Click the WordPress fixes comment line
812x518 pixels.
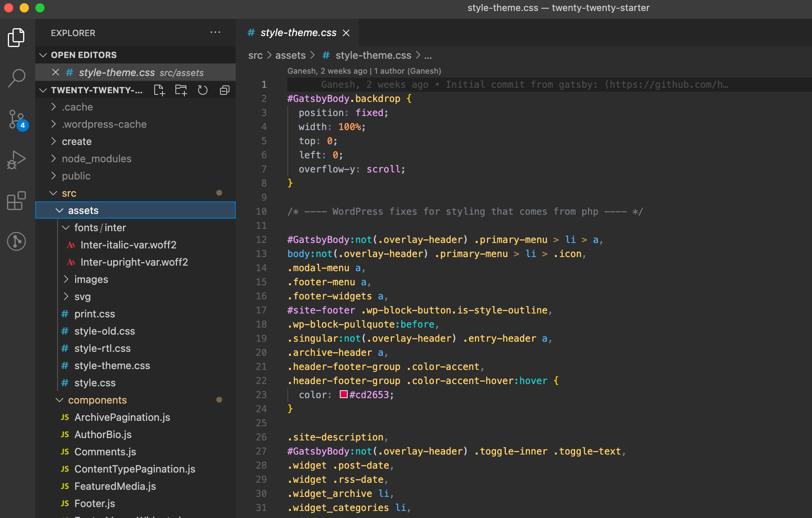tap(465, 212)
